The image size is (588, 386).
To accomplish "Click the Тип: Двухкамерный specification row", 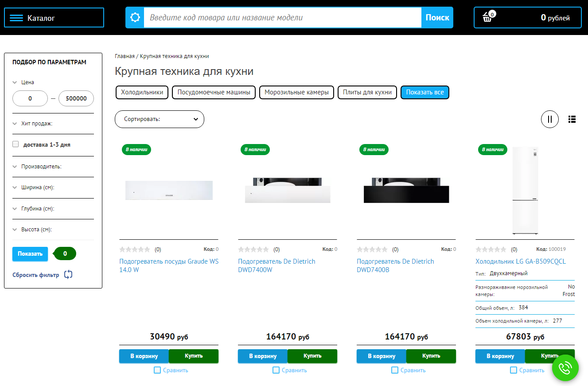I will [525, 274].
